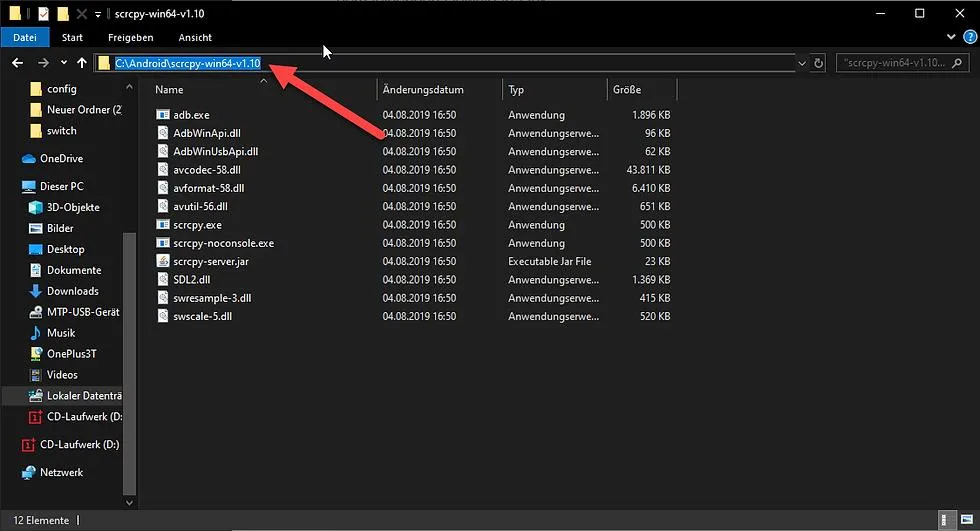Select top-level CD-Laufwerk (D:) entry
Image resolution: width=980 pixels, height=531 pixels.
pyautogui.click(x=79, y=445)
